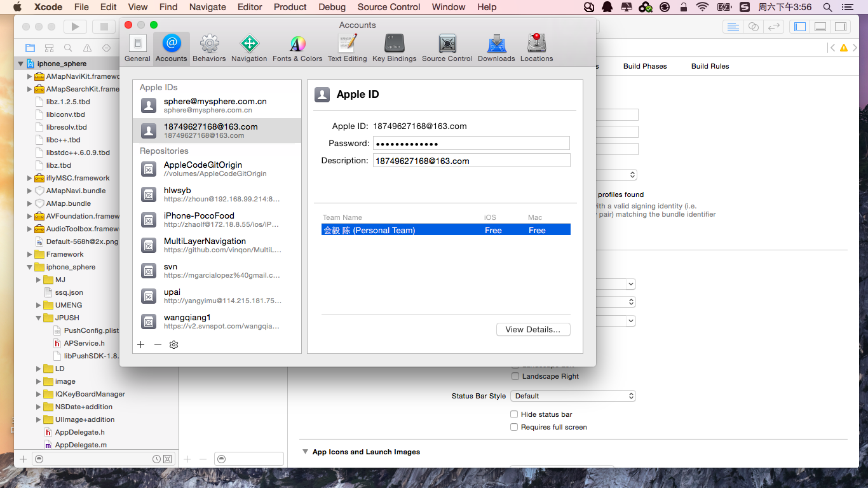This screenshot has height=488, width=868.
Task: Show the Project navigator folder icon
Action: coord(30,48)
